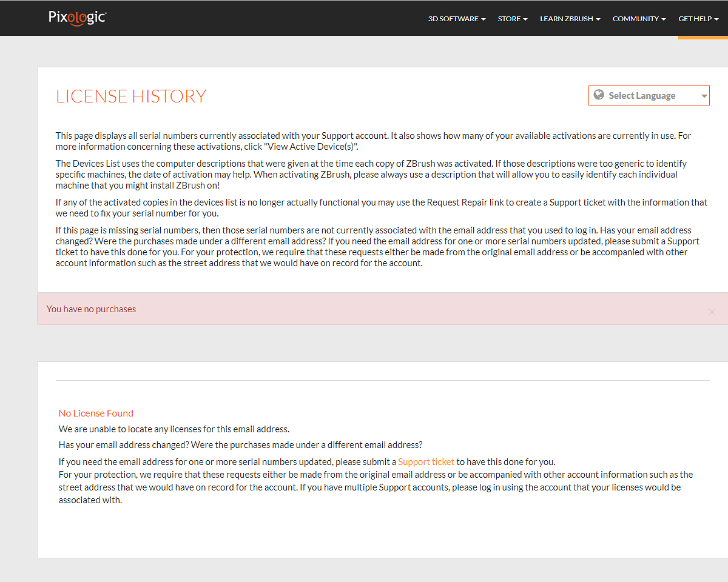
Task: Open the 3D Software menu
Action: 457,19
